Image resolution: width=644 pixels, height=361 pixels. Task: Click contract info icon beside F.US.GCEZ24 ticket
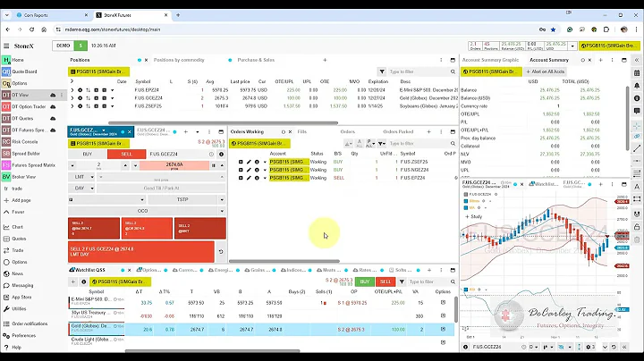point(222,155)
